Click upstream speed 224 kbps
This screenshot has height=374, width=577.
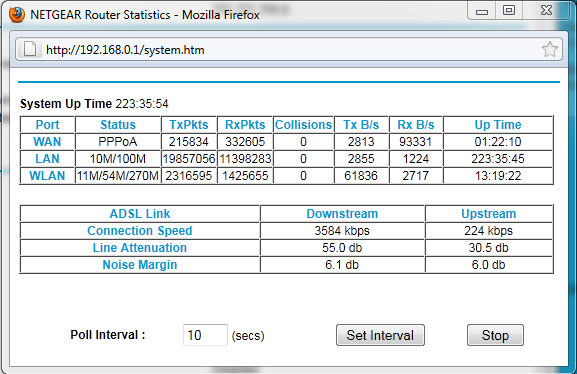[488, 231]
